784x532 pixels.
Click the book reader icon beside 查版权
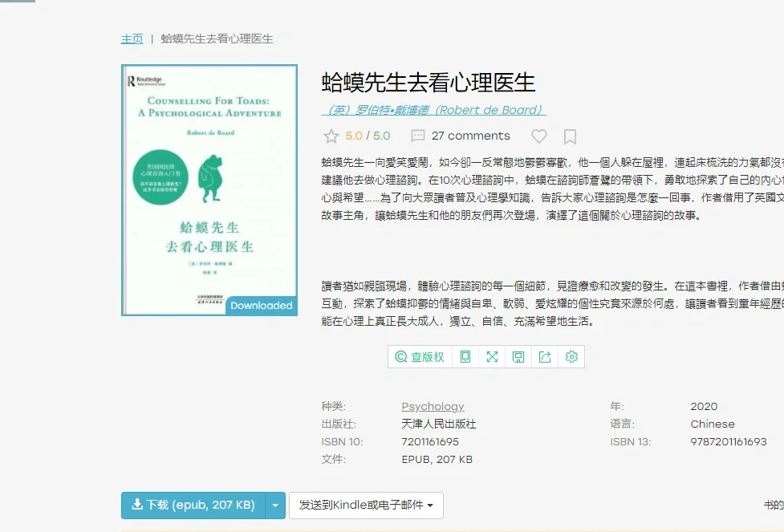point(465,357)
